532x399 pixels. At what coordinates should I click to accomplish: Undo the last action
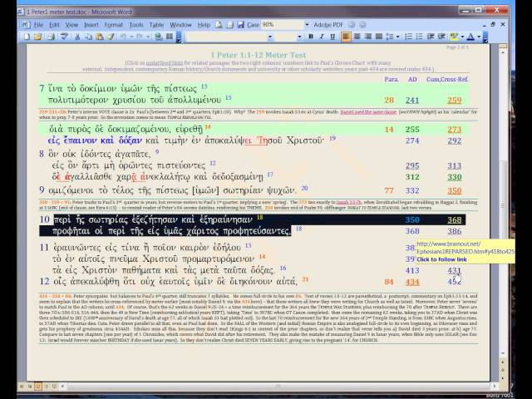[123, 37]
